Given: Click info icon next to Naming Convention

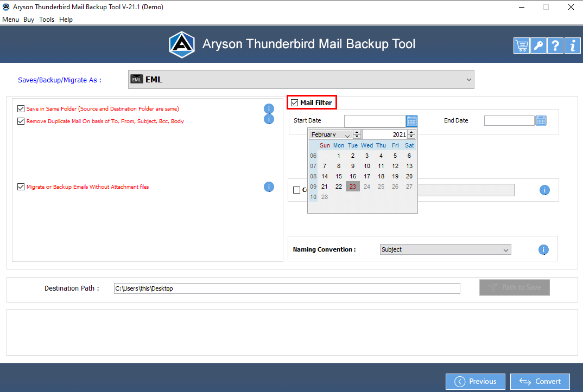Looking at the screenshot, I should point(543,250).
